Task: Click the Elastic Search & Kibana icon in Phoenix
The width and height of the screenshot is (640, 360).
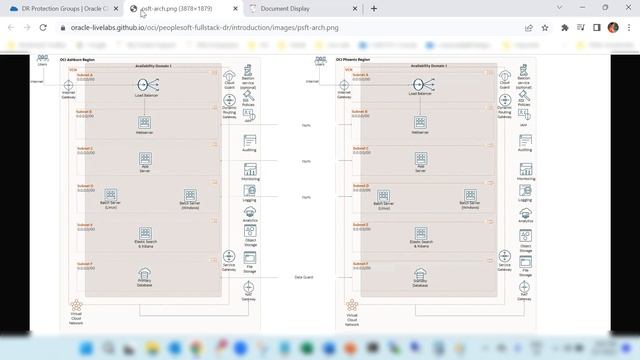Action: point(421,233)
